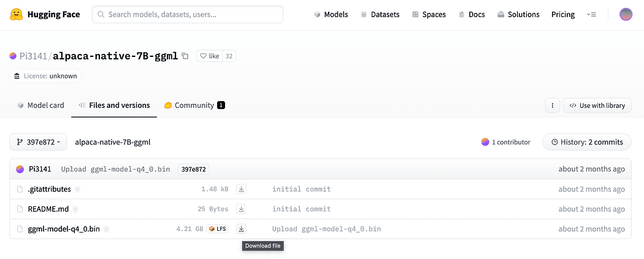Click the safety badge next to .gitattributes
This screenshot has width=644, height=259.
78,189
